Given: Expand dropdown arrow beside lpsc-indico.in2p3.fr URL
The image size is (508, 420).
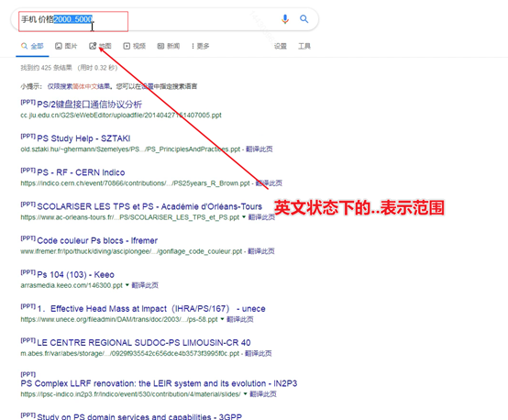Looking at the screenshot, I should (245, 393).
